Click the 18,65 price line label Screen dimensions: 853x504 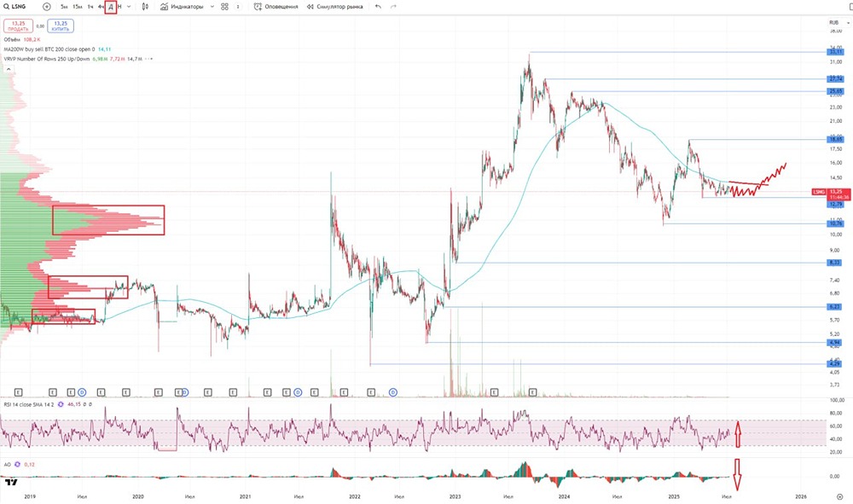point(836,139)
